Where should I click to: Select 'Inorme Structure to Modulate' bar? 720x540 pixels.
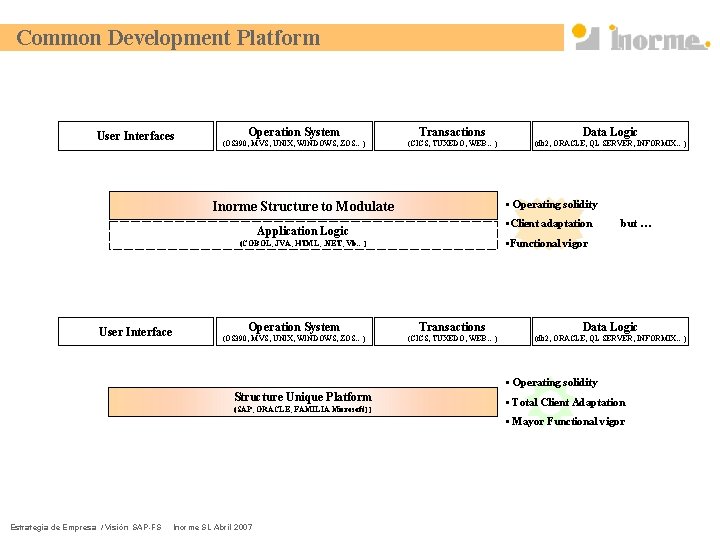point(303,206)
